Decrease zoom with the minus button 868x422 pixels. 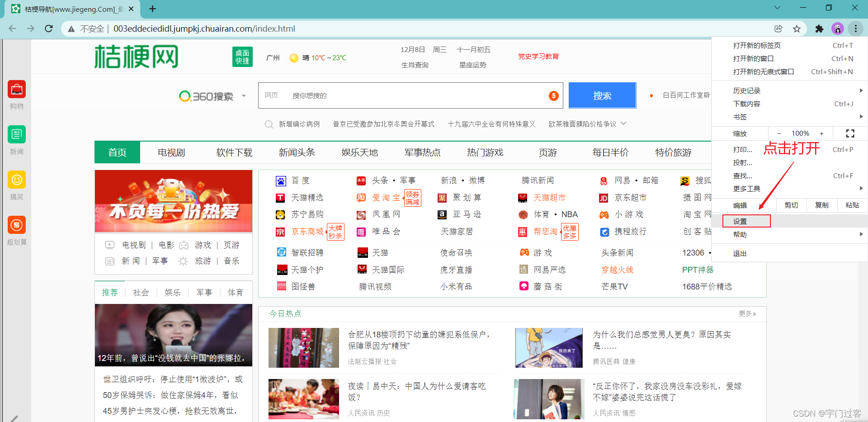pos(779,133)
